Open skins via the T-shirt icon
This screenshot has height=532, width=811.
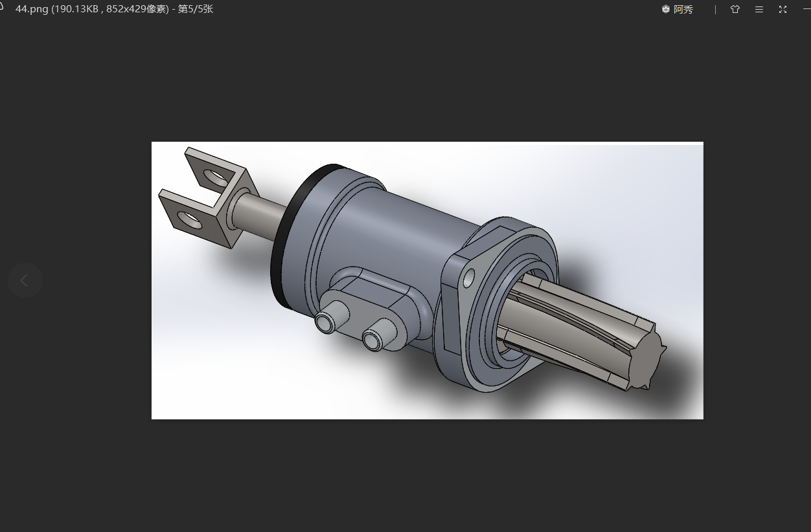pyautogui.click(x=735, y=9)
